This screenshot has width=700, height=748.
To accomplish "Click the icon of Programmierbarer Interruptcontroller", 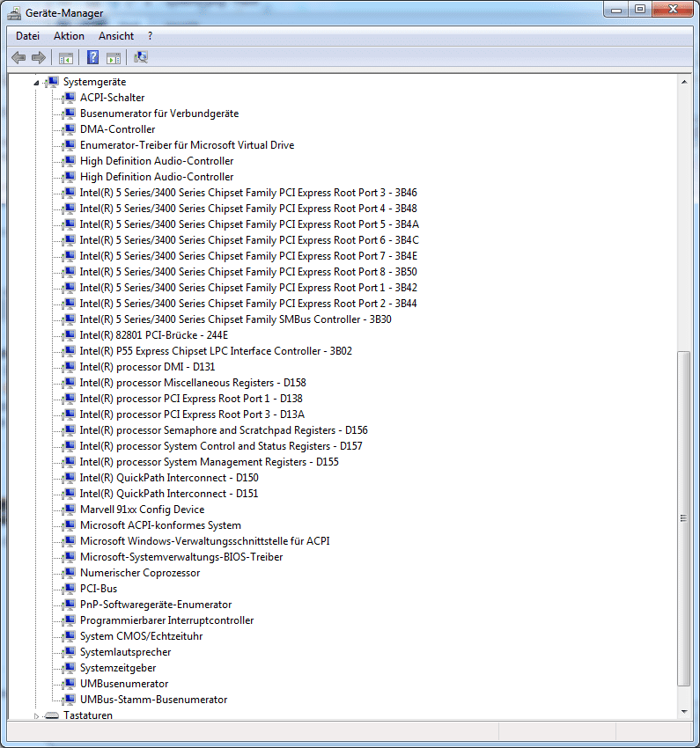I will point(70,620).
